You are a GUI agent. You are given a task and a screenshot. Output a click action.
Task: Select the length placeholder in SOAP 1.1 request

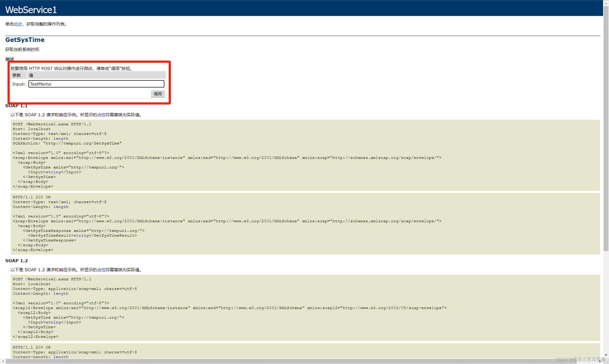[x=61, y=138]
